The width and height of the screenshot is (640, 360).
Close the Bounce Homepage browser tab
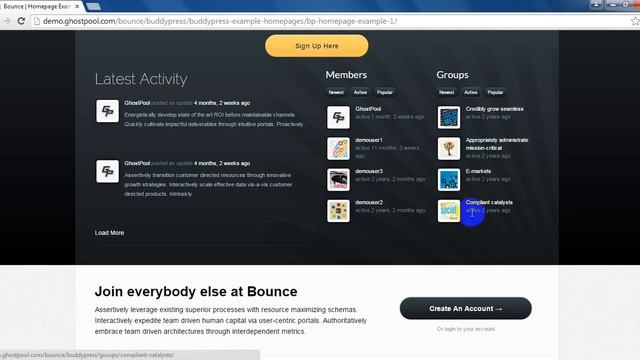77,7
